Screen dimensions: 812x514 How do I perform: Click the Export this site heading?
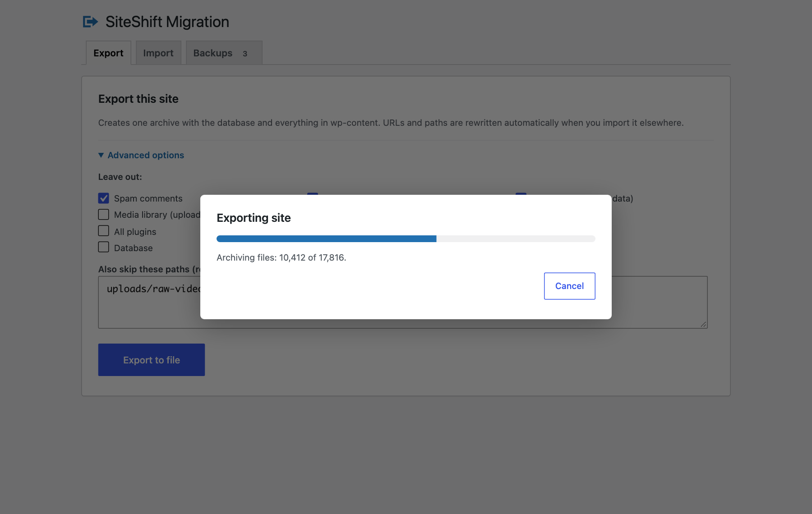(x=138, y=99)
